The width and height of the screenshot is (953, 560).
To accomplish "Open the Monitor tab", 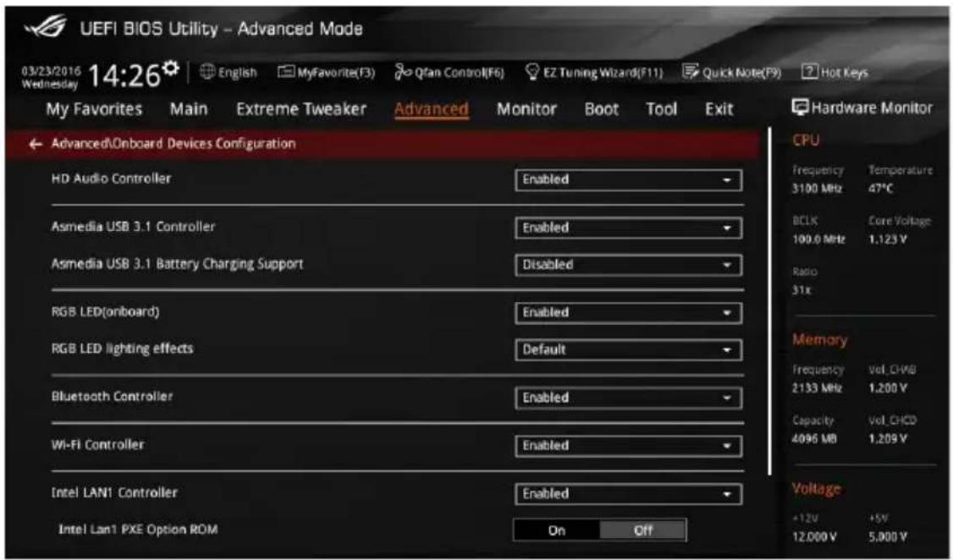I will pyautogui.click(x=526, y=109).
